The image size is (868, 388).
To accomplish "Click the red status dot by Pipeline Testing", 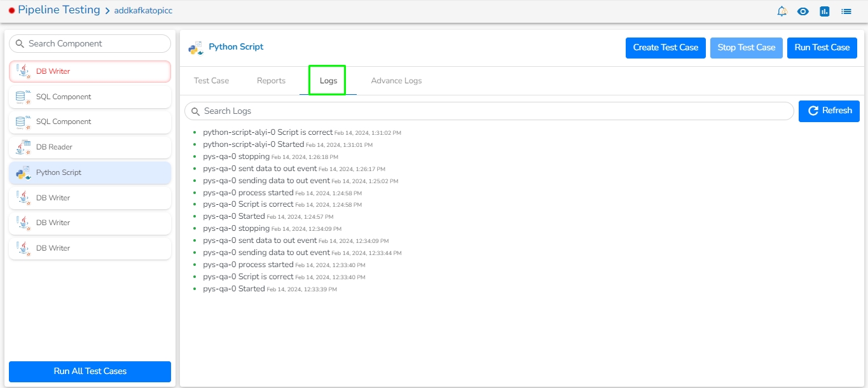I will pos(11,11).
